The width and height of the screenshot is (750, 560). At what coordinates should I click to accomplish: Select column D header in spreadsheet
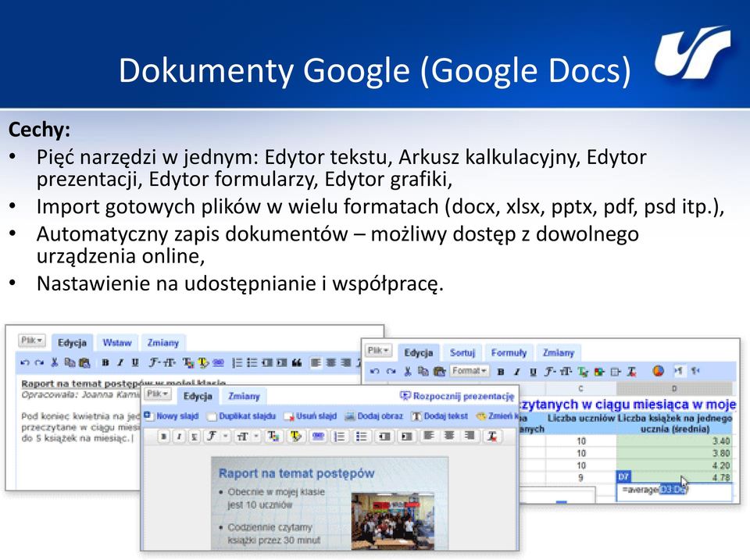click(x=674, y=388)
